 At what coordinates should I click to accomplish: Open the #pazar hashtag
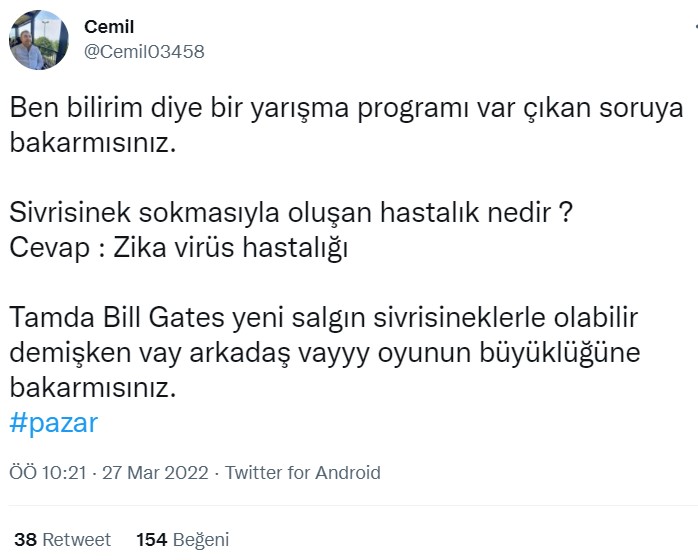tap(54, 422)
